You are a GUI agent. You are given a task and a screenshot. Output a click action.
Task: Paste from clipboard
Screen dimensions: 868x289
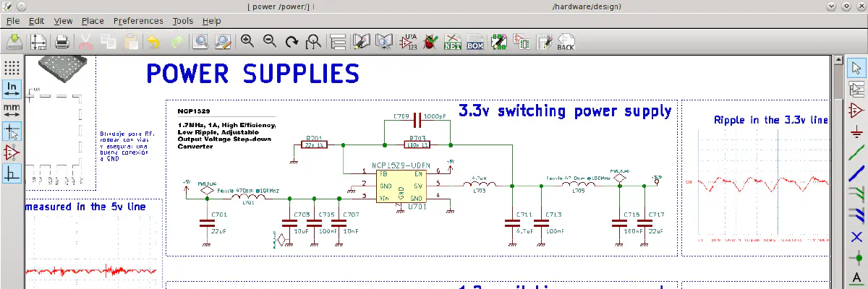point(131,42)
